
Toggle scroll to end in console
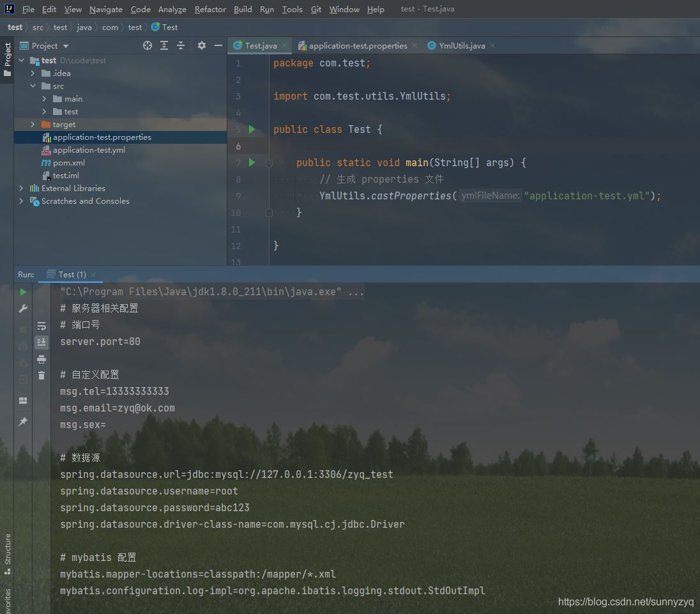pos(42,342)
